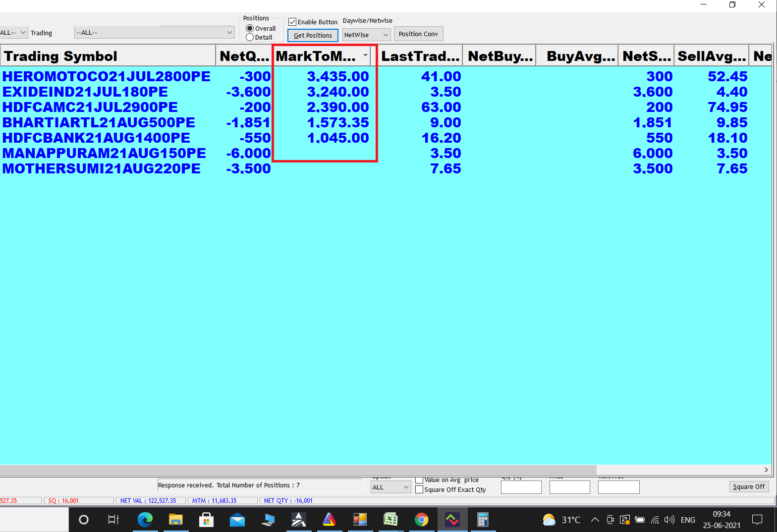The width and height of the screenshot is (777, 532).
Task: Open the volume speaker tray icon
Action: (x=669, y=520)
